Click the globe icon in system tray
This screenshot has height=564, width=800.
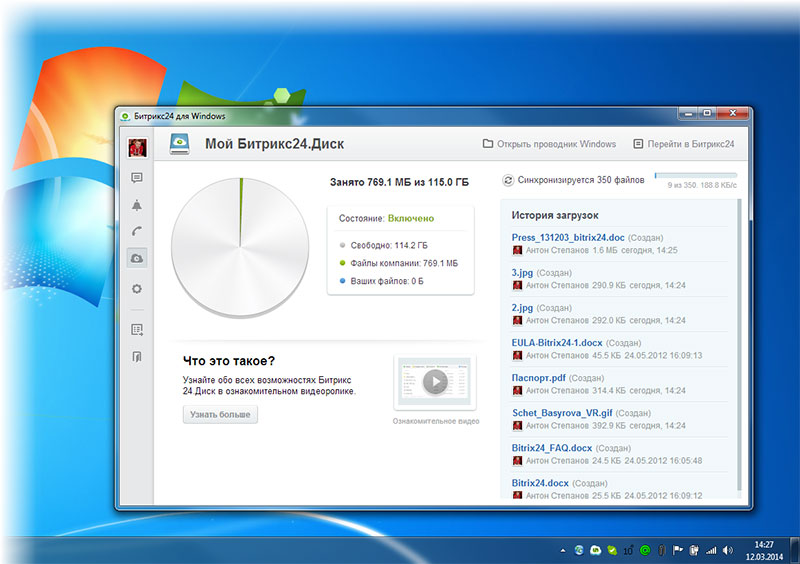click(579, 550)
